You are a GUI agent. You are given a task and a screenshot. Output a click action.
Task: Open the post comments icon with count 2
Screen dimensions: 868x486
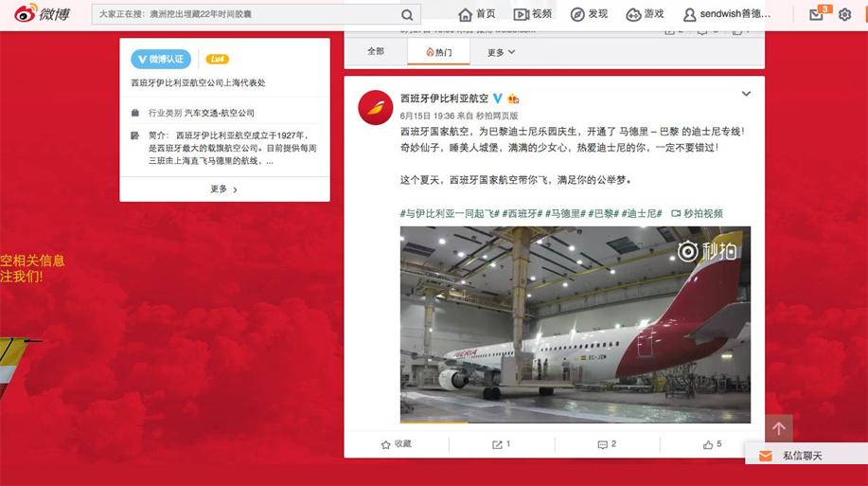click(x=607, y=444)
